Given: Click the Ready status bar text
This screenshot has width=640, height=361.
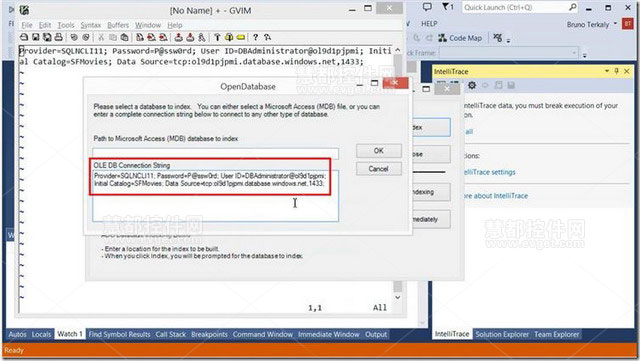Looking at the screenshot, I should 14,350.
